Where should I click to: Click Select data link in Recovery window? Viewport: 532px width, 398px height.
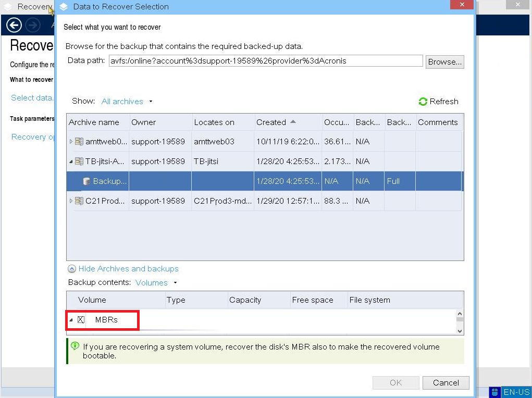[x=32, y=98]
